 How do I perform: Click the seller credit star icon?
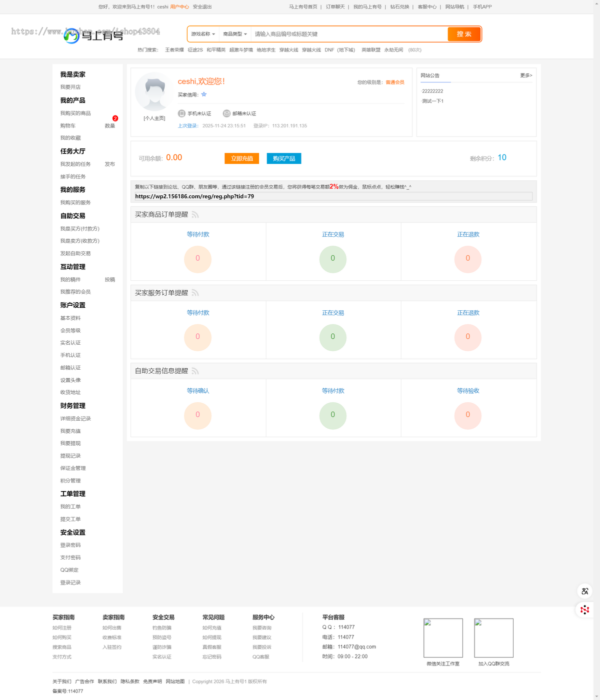pos(204,94)
